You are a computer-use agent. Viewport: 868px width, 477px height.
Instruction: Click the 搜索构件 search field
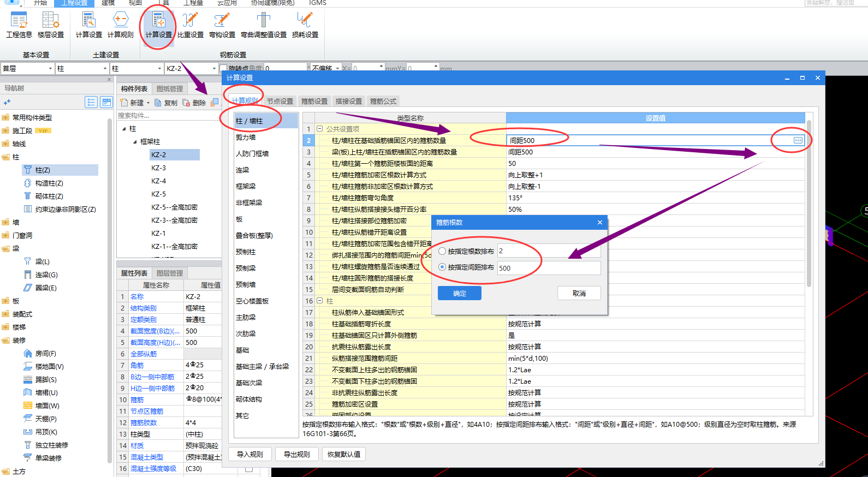[168, 115]
